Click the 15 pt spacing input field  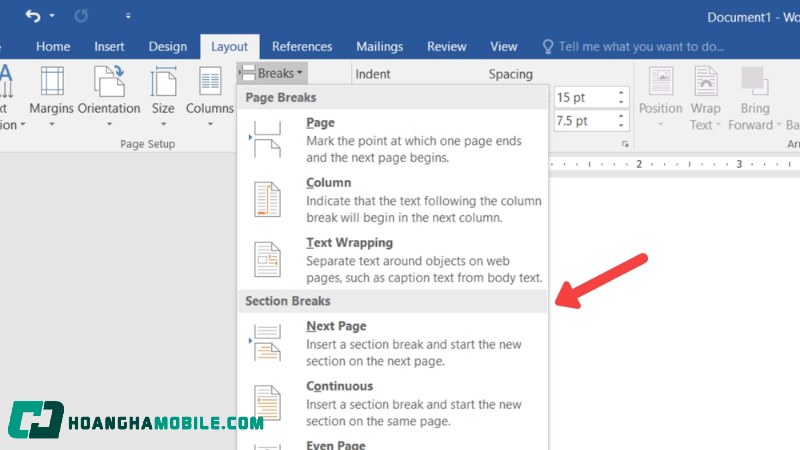click(582, 97)
